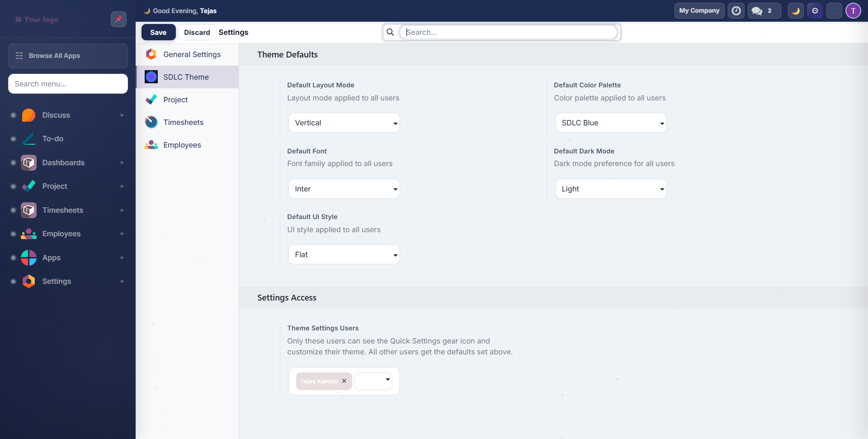Switch to General Settings section

(x=192, y=54)
